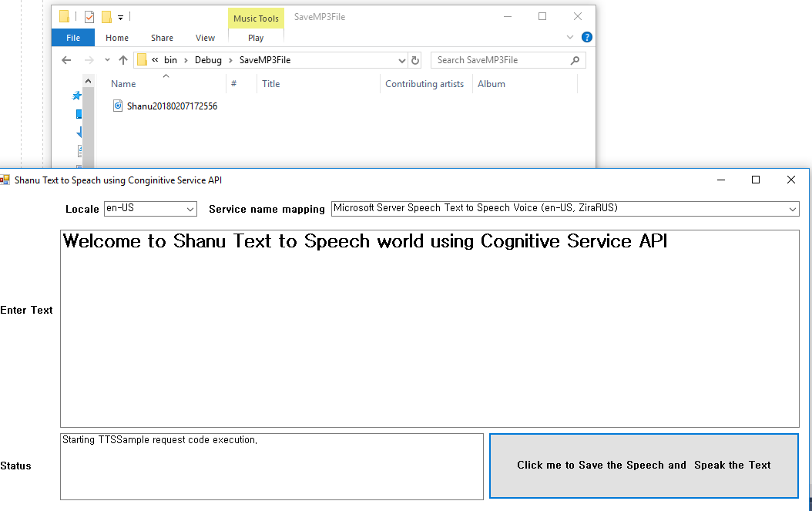Select the Shanu20180207172556 file
Image resolution: width=812 pixels, height=511 pixels.
(172, 106)
